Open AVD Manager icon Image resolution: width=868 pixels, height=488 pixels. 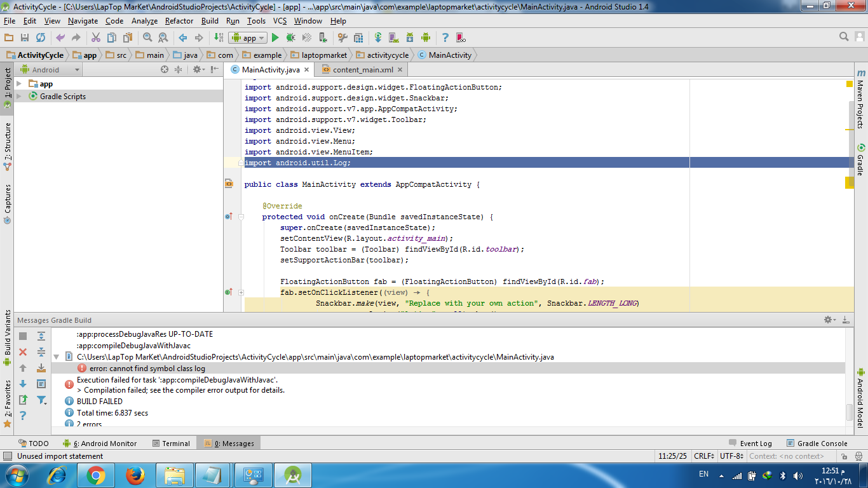coord(393,38)
